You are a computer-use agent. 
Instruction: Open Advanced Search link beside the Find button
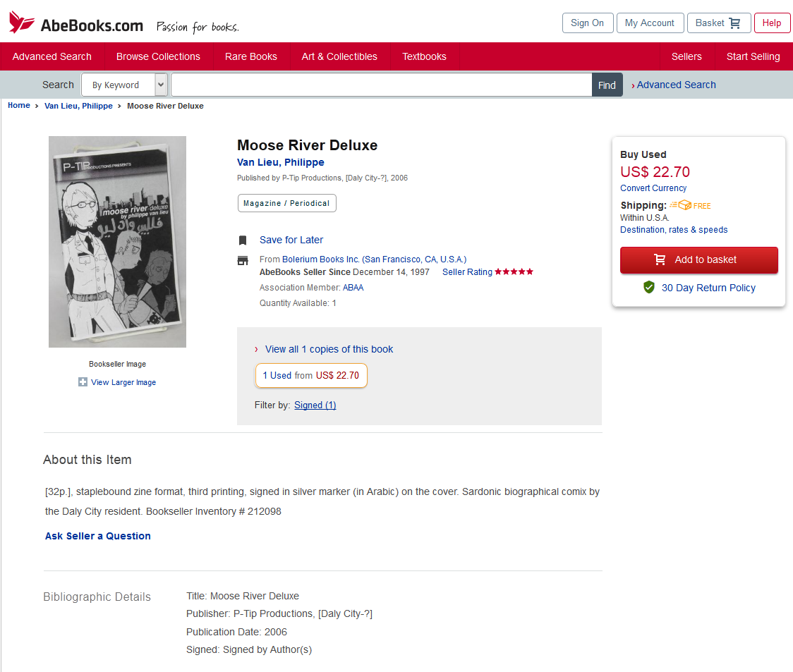point(676,85)
